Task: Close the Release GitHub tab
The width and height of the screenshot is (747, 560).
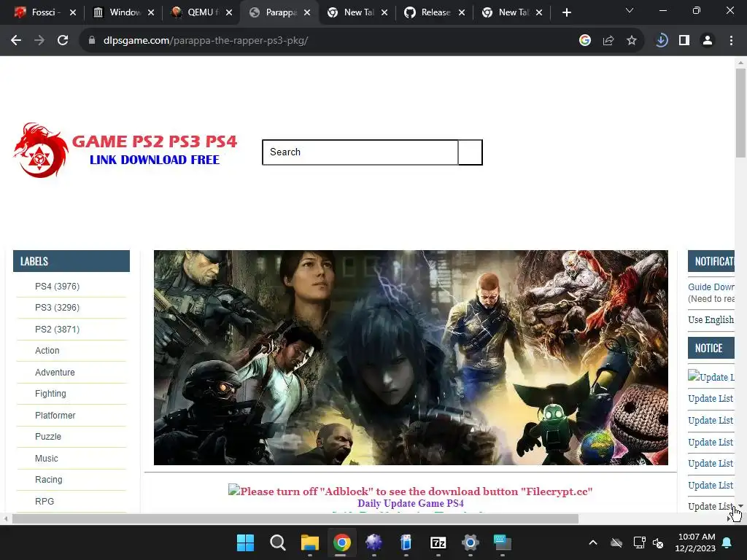Action: click(462, 13)
